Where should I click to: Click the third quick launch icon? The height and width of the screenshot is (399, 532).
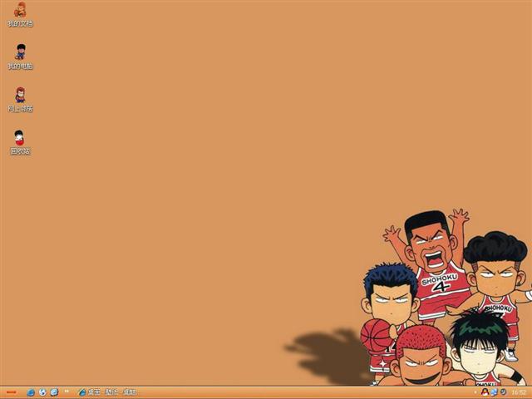[54, 392]
